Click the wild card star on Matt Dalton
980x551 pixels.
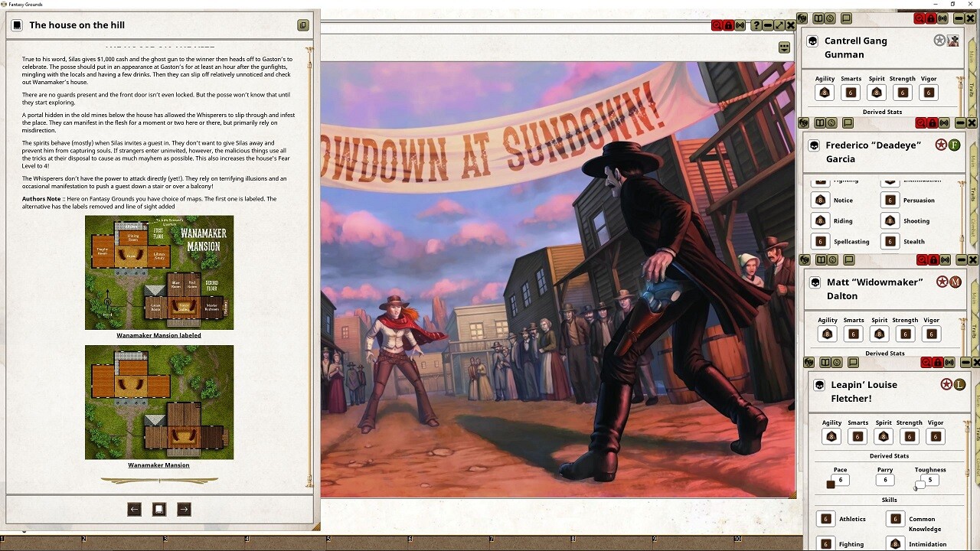pyautogui.click(x=942, y=282)
